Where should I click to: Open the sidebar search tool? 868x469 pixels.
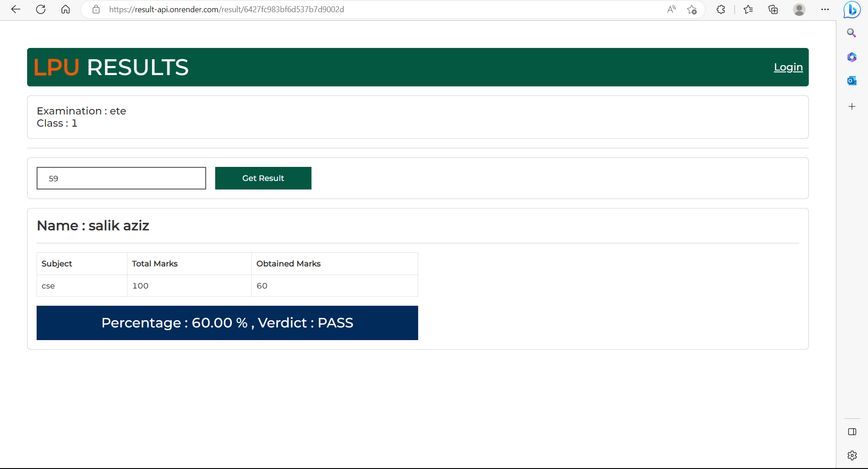click(x=852, y=33)
